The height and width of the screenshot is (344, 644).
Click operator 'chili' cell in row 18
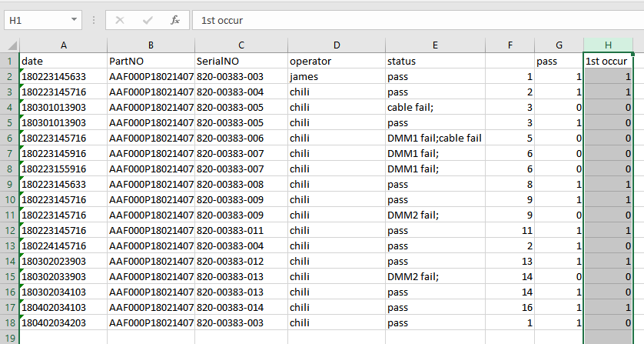337,322
